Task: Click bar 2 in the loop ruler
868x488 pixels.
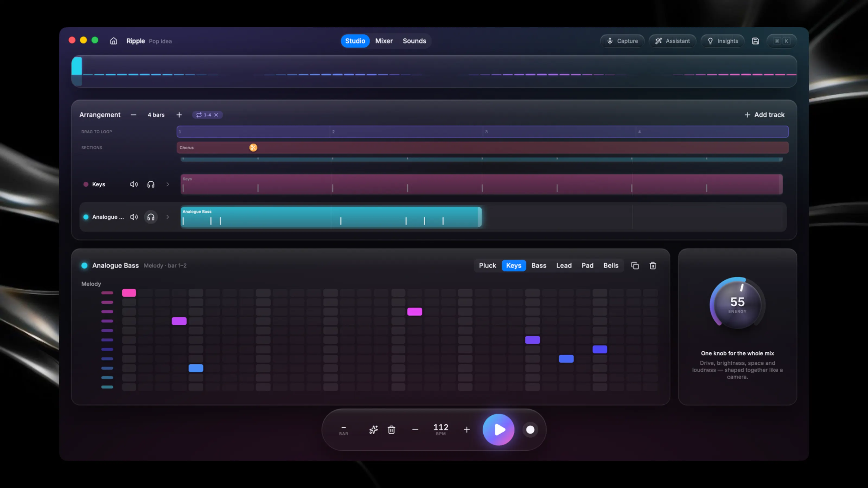Action: [406, 132]
